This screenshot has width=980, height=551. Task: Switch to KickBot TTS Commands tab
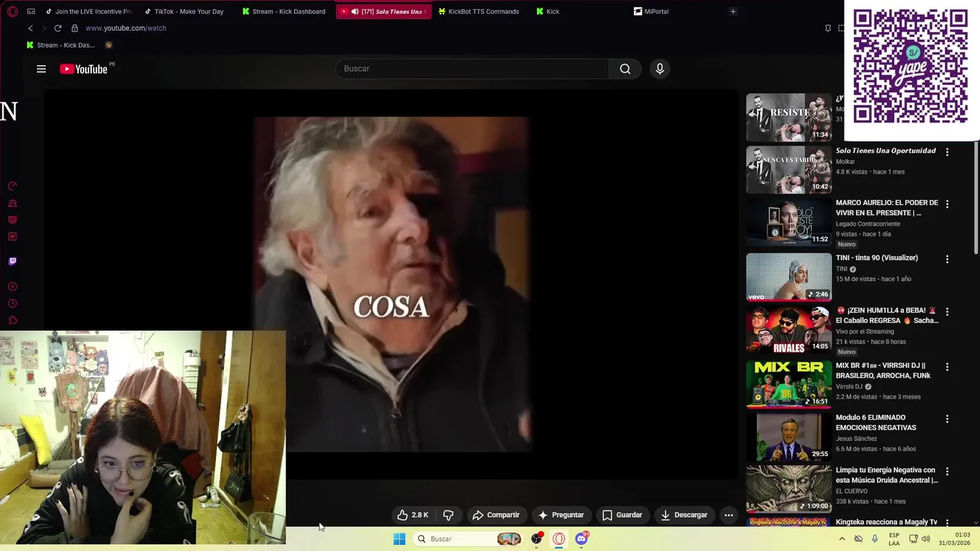point(481,11)
